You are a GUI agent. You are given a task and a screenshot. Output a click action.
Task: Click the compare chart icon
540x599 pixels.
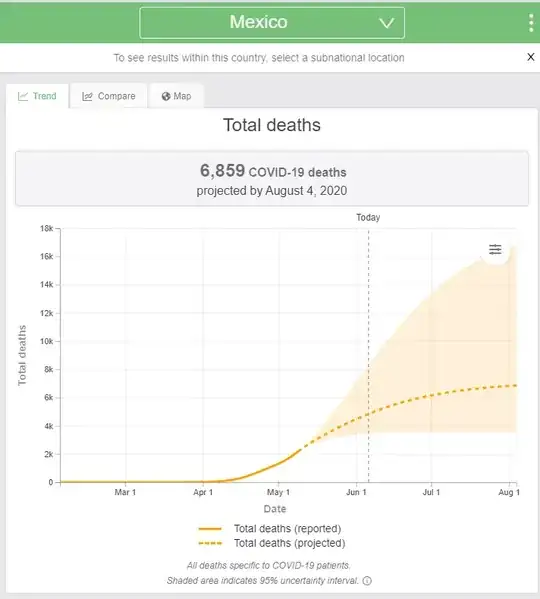87,96
